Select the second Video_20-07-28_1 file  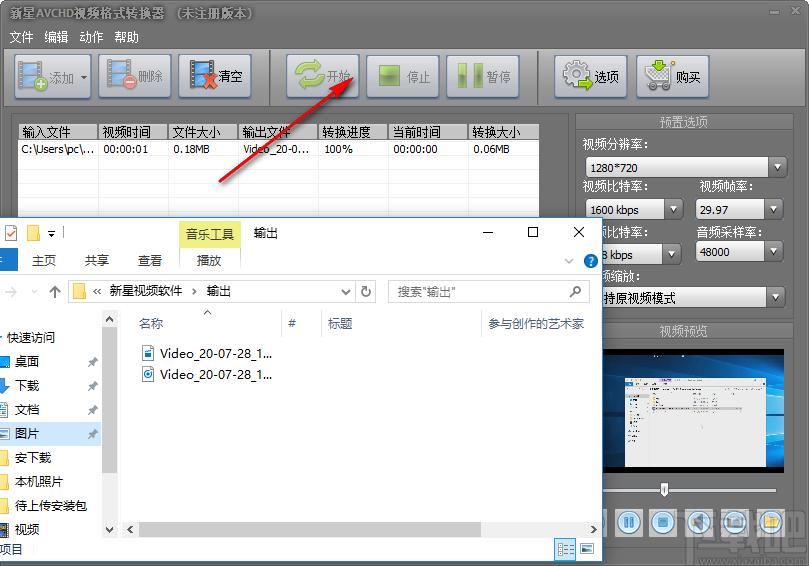[207, 375]
